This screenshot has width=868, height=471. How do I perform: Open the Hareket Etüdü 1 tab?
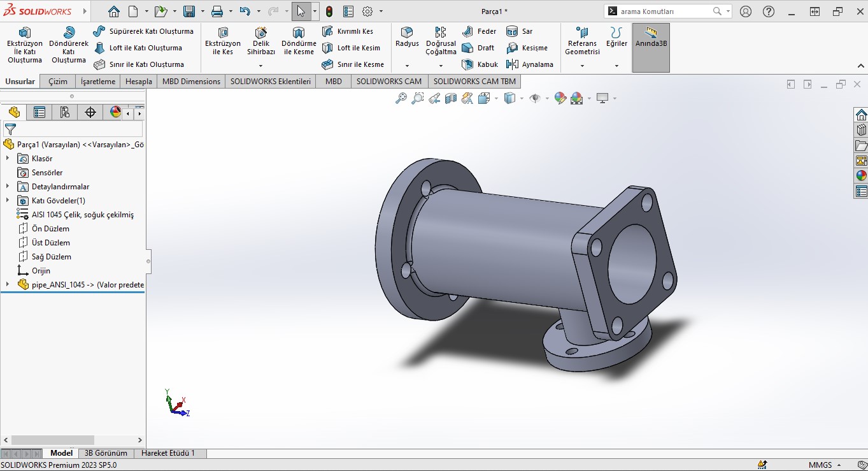click(x=168, y=453)
